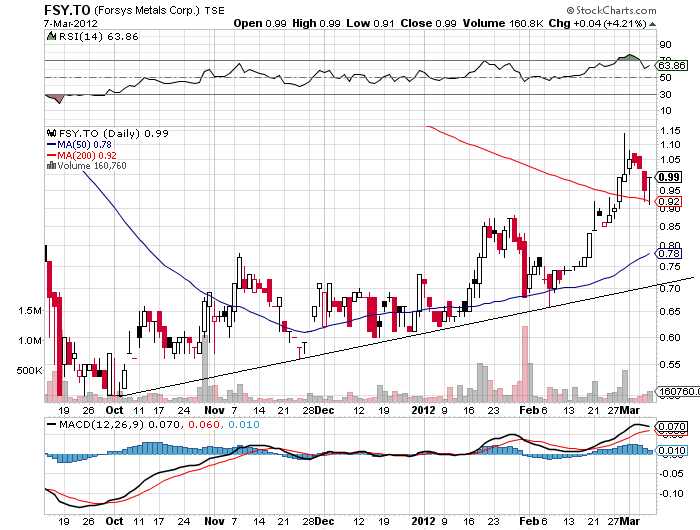The image size is (700, 530).
Task: Click the -0.10 MACD axis label
Action: 671,494
